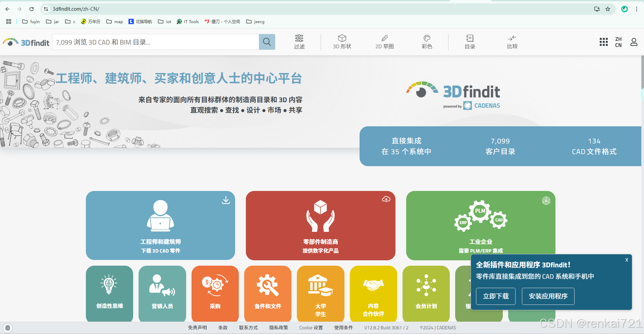The image size is (644, 334).
Task: Click the browser forward arrow
Action: [19, 9]
